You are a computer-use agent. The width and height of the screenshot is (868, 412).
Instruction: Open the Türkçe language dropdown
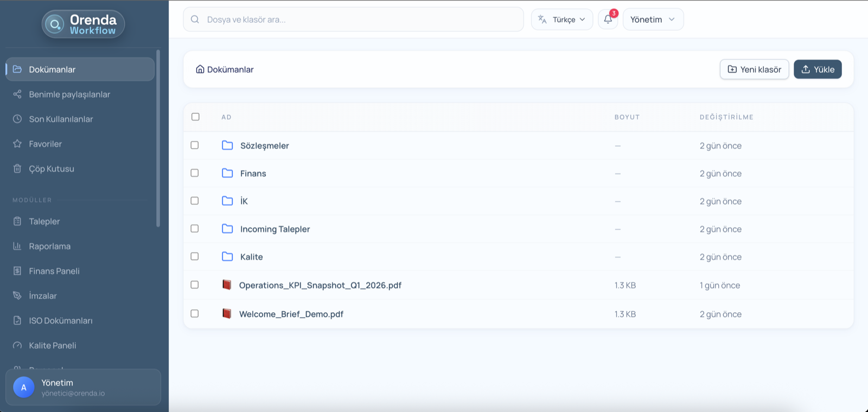coord(561,20)
